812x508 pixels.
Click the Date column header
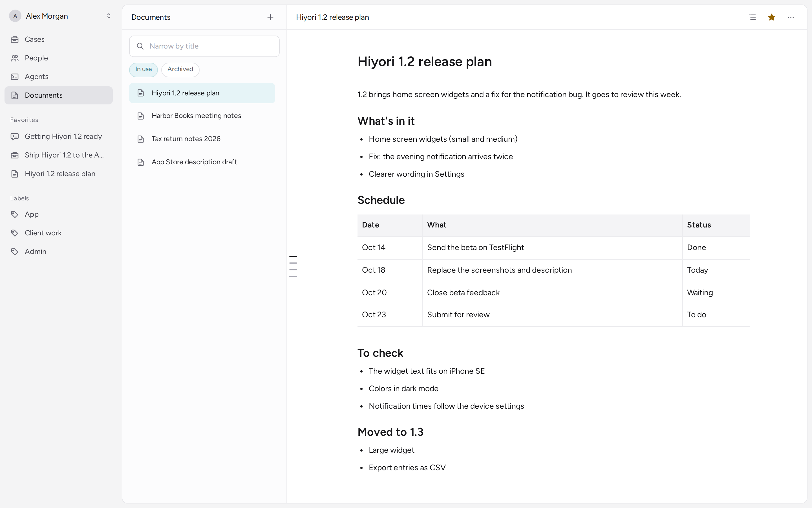pos(390,225)
